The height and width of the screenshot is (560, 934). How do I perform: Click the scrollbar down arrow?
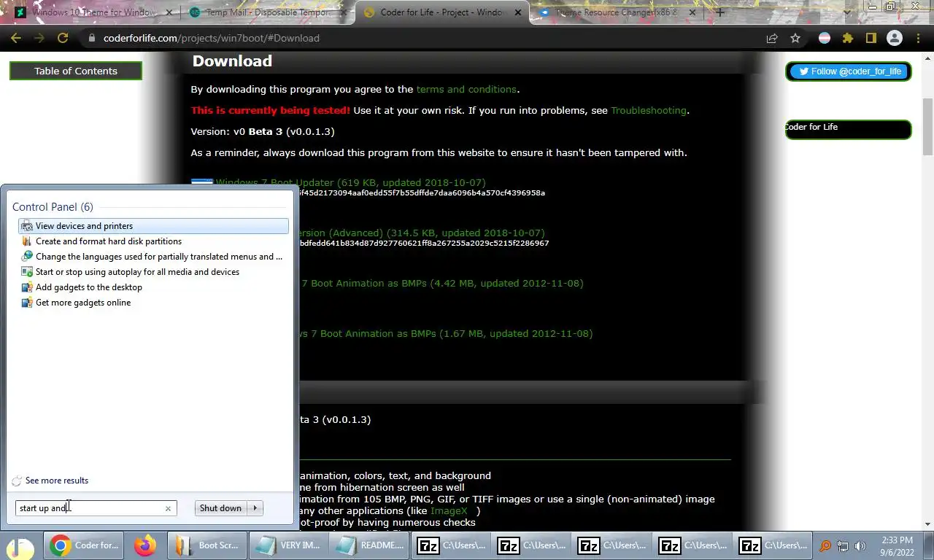927,524
